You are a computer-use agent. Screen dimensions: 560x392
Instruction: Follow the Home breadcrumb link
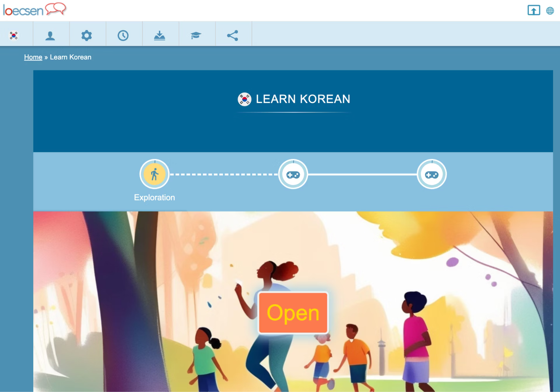tap(33, 57)
